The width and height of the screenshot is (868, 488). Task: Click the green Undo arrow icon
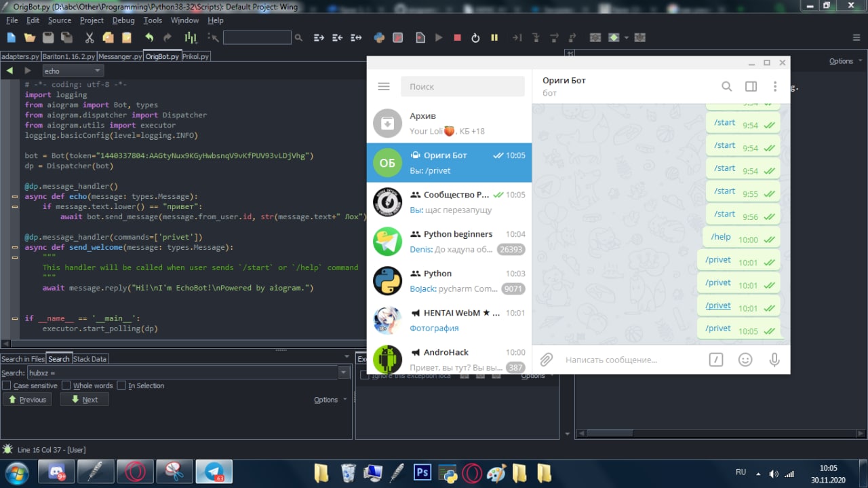pos(149,38)
